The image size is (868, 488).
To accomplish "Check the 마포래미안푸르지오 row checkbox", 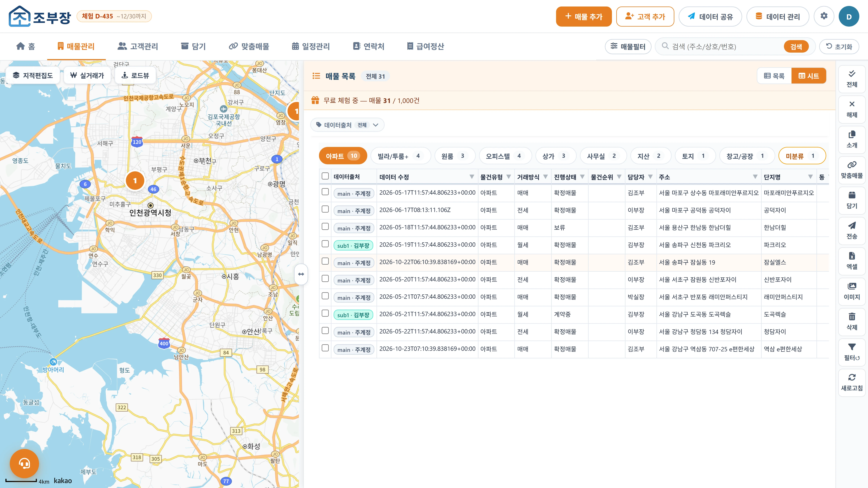I will pos(325,192).
